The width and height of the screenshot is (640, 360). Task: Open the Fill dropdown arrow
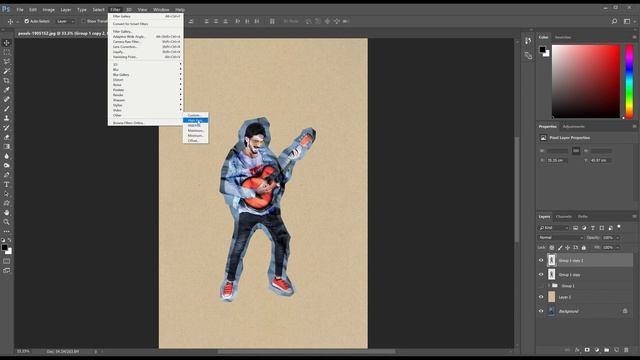pyautogui.click(x=618, y=248)
